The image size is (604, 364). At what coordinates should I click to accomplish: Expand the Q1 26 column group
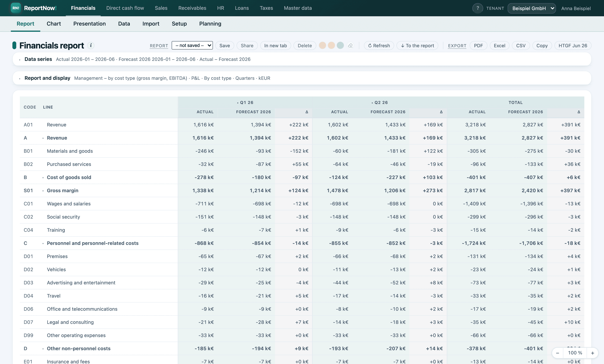point(238,103)
